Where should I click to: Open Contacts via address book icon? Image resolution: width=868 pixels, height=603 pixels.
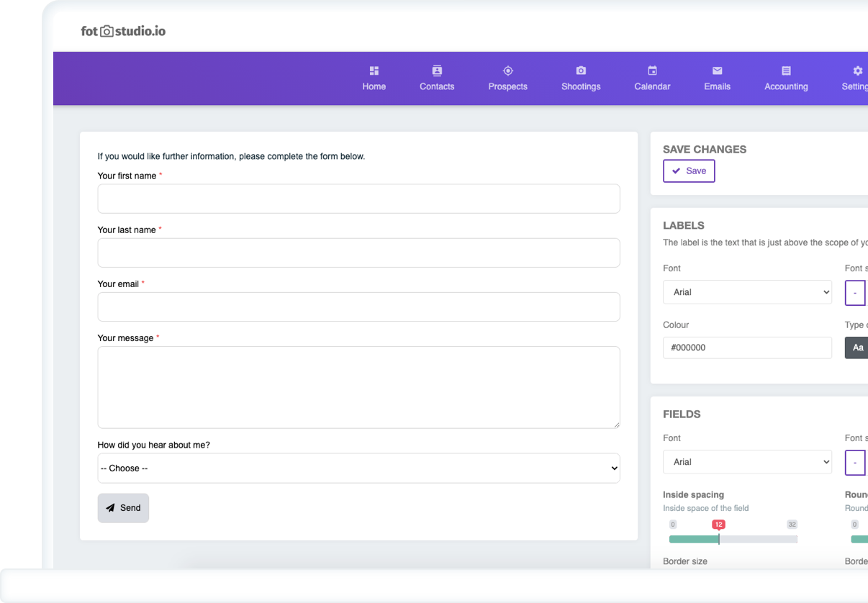437,71
